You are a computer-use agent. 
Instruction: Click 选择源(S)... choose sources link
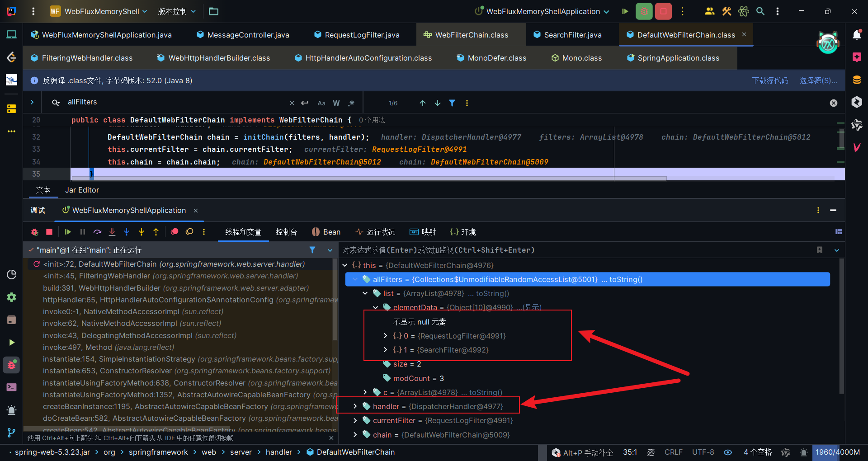[818, 80]
